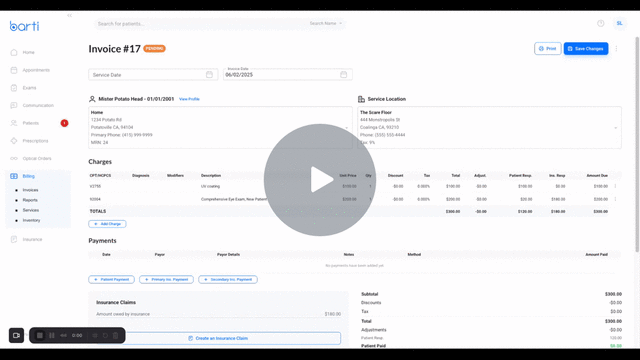Open Billing section in sidebar
Screen dimensions: 640x360
(29, 176)
